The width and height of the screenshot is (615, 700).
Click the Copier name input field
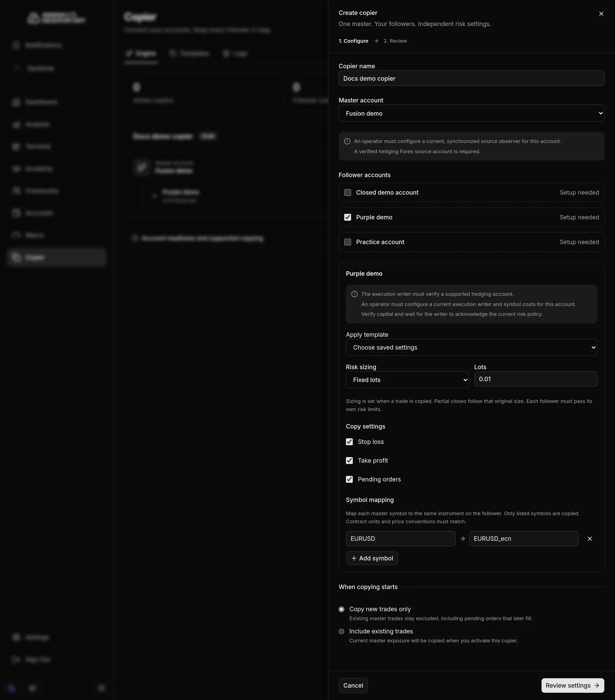tap(471, 78)
